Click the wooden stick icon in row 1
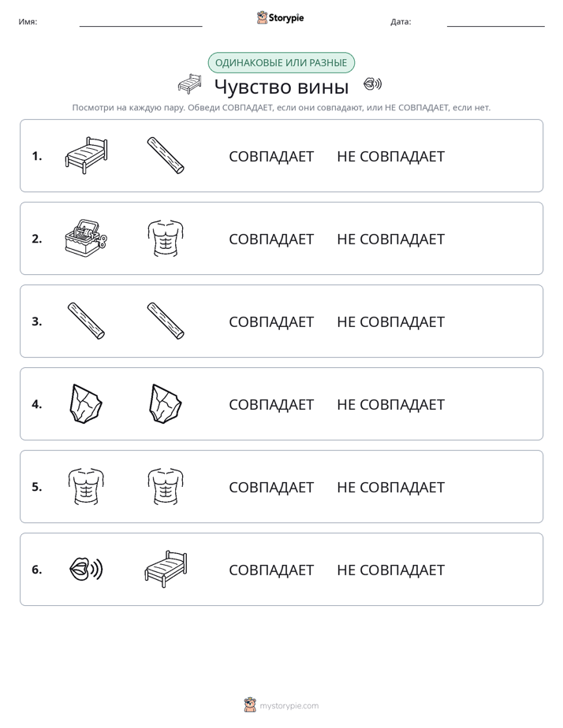 coord(166,155)
